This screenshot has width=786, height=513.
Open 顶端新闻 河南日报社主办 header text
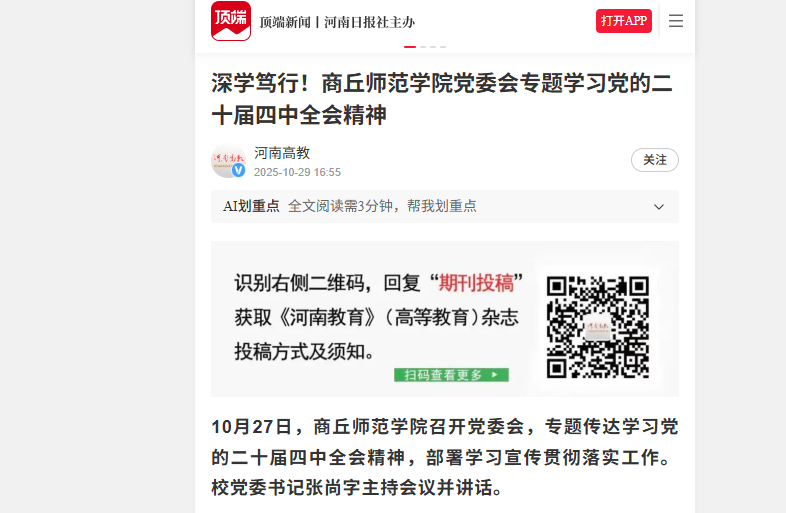point(337,22)
